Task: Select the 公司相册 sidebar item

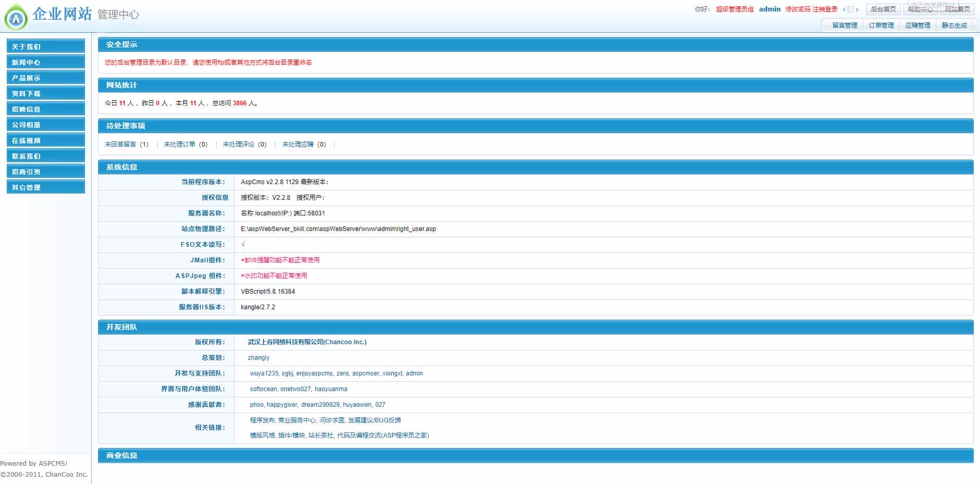Action: pos(46,125)
